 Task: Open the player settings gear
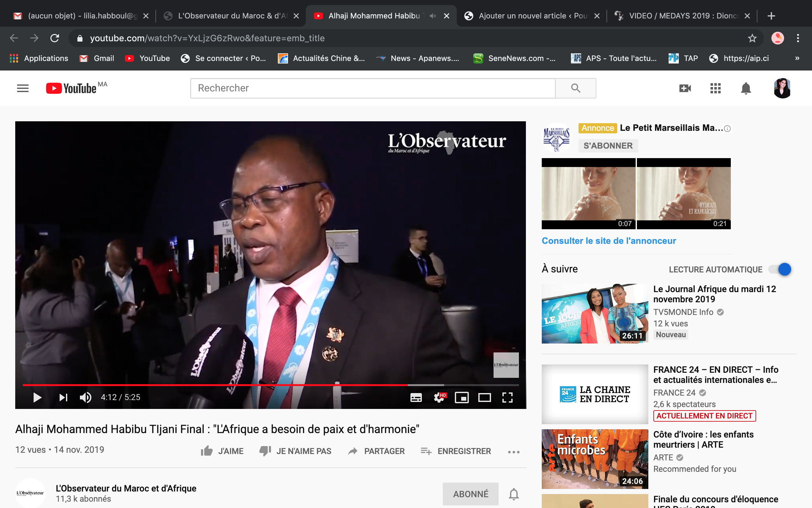[439, 398]
